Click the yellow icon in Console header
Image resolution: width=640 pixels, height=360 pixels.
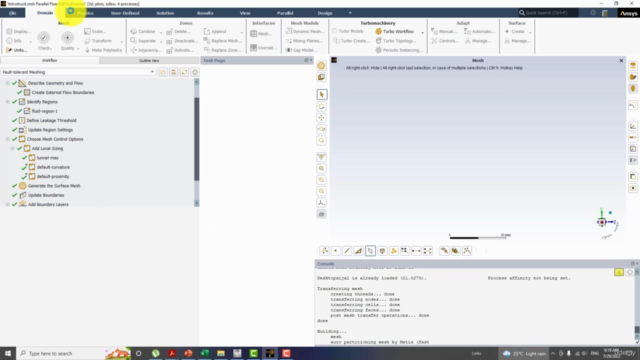[619, 272]
